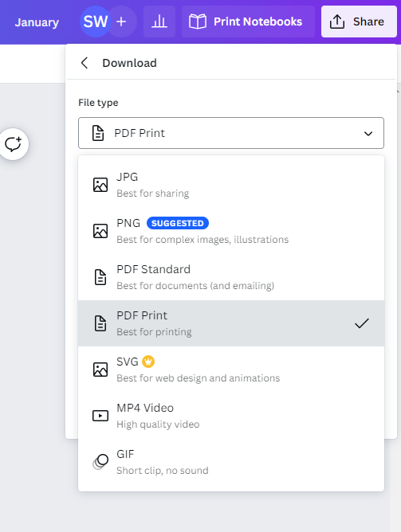401x532 pixels.
Task: Click the open book icon in Print Notebooks
Action: coord(198,22)
